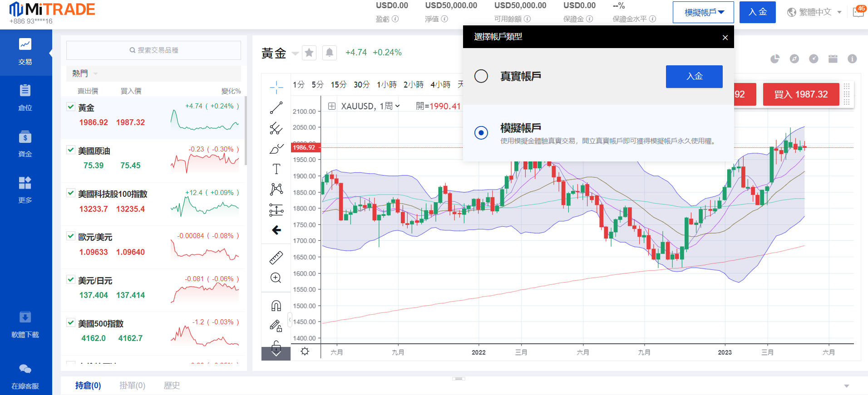Click the ruler measure tool
Viewport: 868px width, 395px height.
click(x=276, y=258)
